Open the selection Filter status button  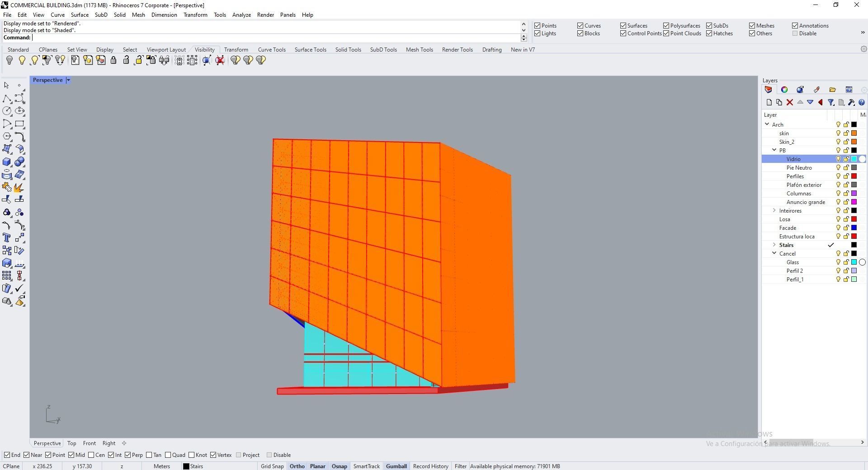pyautogui.click(x=460, y=466)
